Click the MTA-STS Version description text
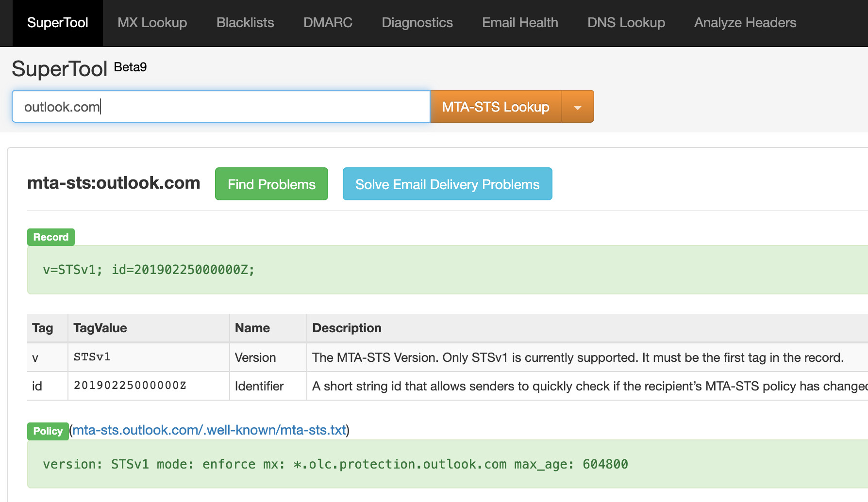868x502 pixels. point(578,357)
